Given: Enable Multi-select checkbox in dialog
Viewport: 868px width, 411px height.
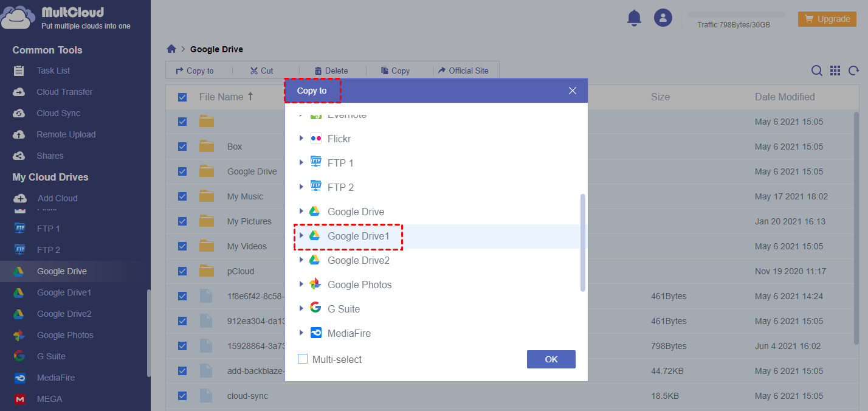Looking at the screenshot, I should click(303, 359).
